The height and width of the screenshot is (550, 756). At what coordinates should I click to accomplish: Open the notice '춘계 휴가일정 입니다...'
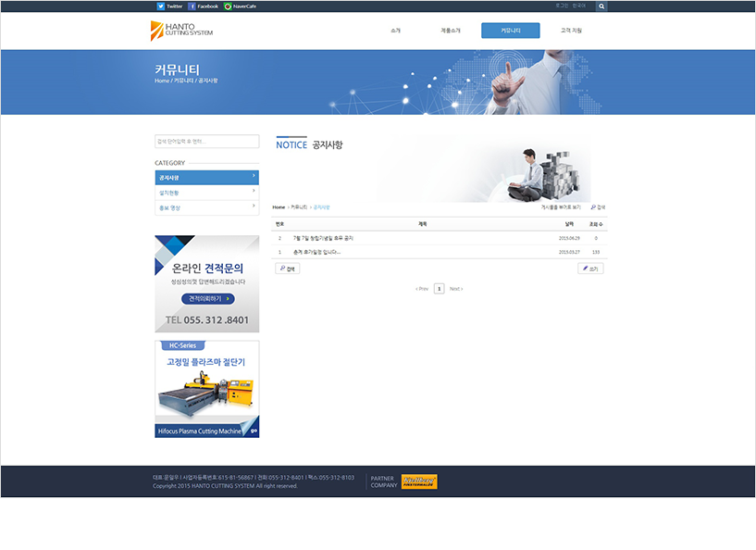point(316,252)
